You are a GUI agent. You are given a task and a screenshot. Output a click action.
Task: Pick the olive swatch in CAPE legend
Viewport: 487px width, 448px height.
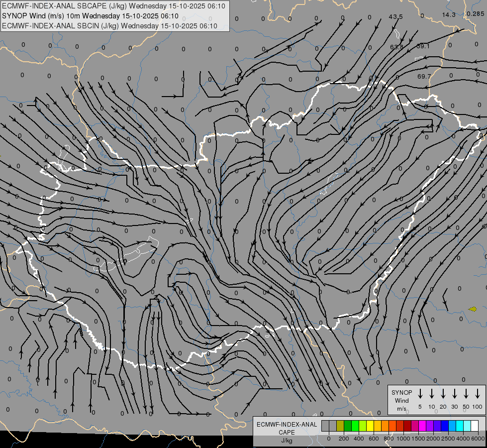tap(340, 426)
